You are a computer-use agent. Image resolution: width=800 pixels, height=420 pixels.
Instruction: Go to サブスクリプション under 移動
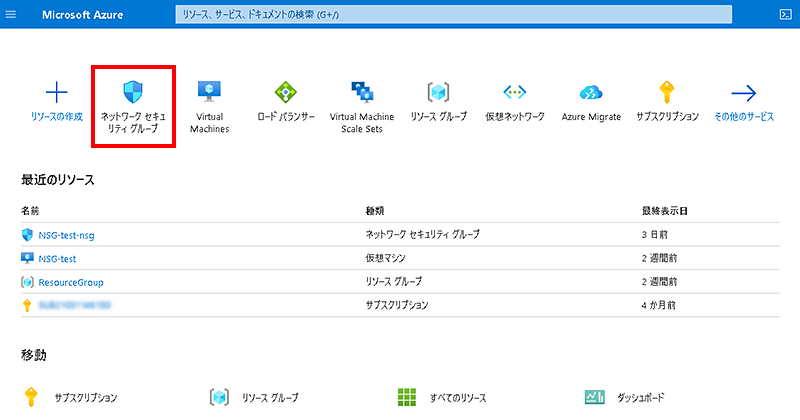pos(86,398)
